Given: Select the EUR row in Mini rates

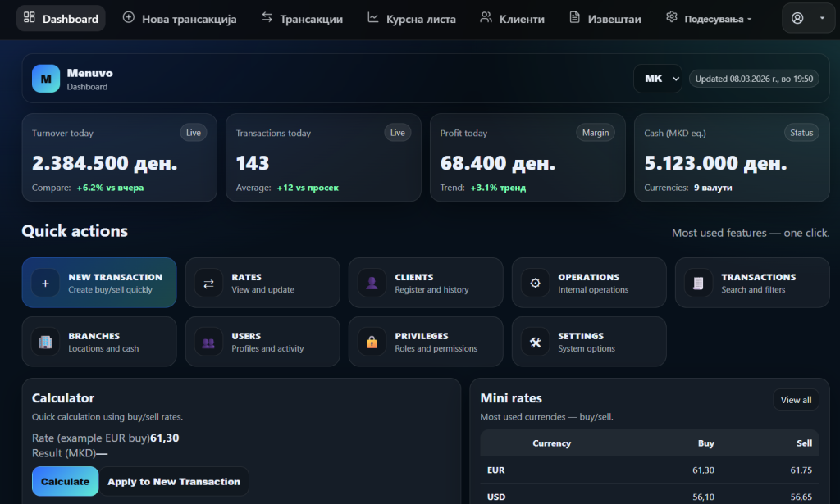Looking at the screenshot, I should (648, 470).
